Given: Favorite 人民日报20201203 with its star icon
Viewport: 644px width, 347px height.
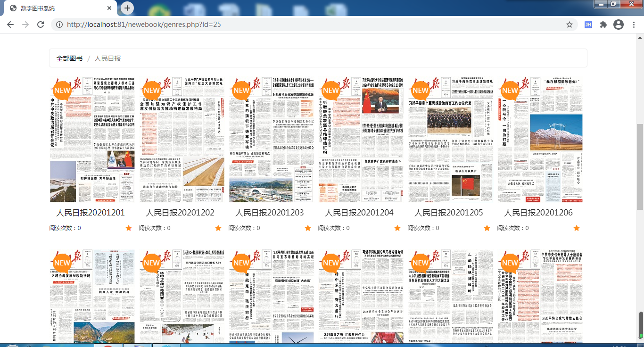Looking at the screenshot, I should 308,228.
